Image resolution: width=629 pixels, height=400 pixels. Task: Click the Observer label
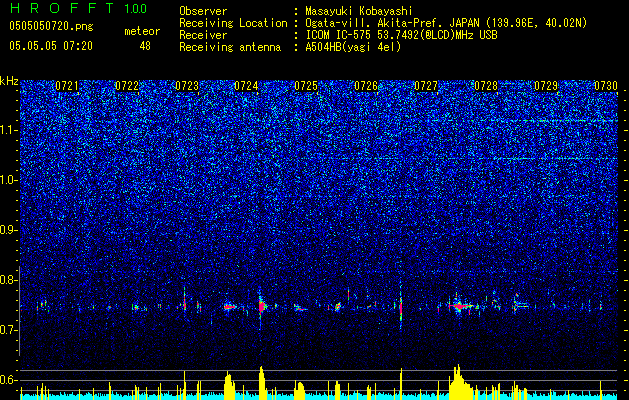pos(203,11)
